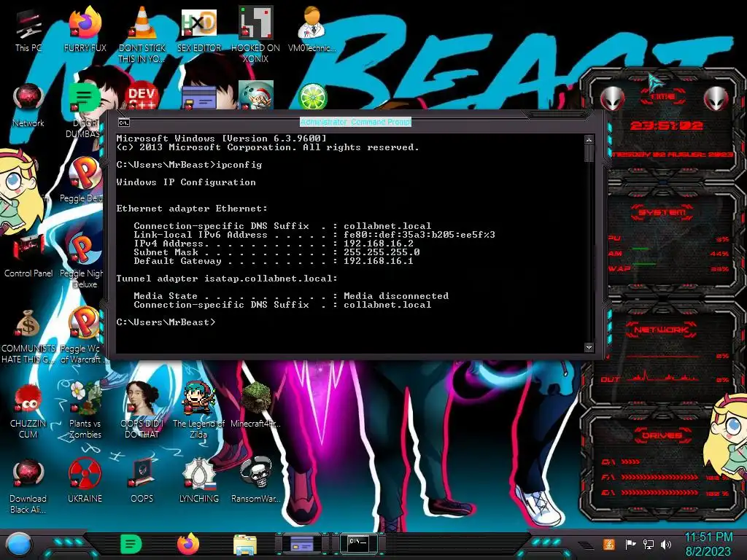This screenshot has height=560, width=747.
Task: Click the Media disconnected text
Action: [x=396, y=296]
